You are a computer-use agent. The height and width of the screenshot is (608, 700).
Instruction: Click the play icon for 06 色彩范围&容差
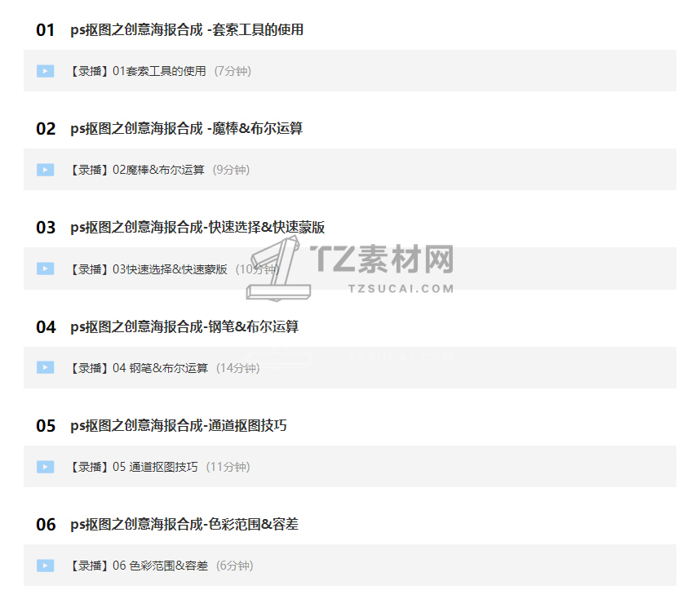[45, 565]
